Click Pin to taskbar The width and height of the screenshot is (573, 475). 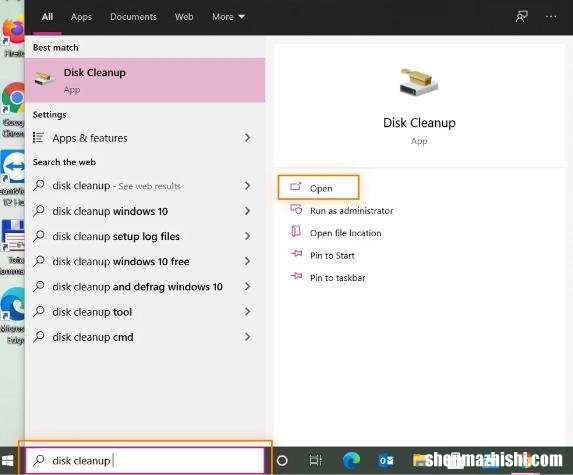coord(337,278)
